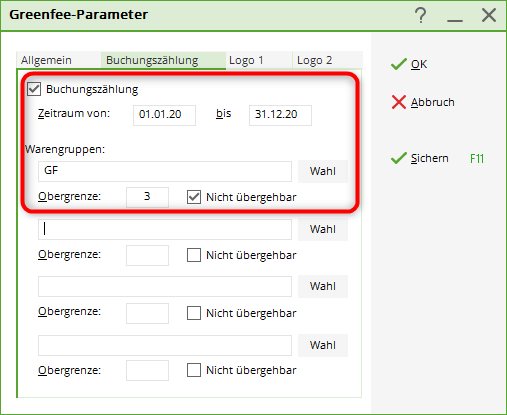This screenshot has width=507, height=415.
Task: Click the green Sichern checkmark icon
Action: (x=399, y=158)
